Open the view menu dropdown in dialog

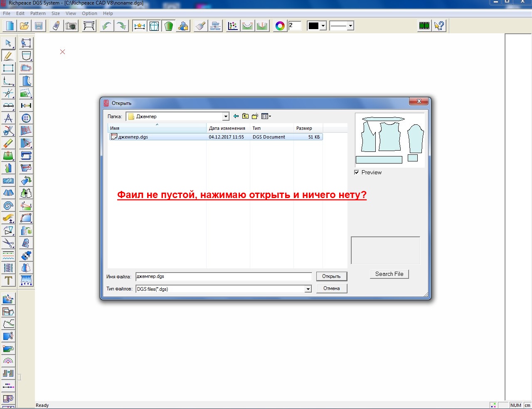pos(266,117)
